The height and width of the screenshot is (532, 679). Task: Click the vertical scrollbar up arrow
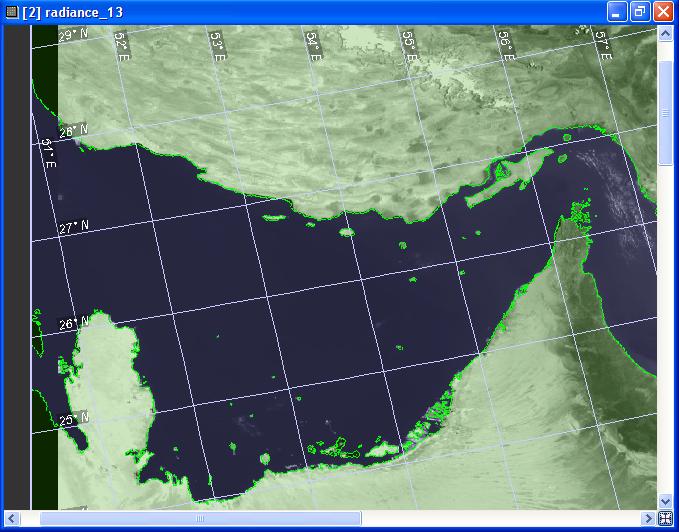(665, 34)
